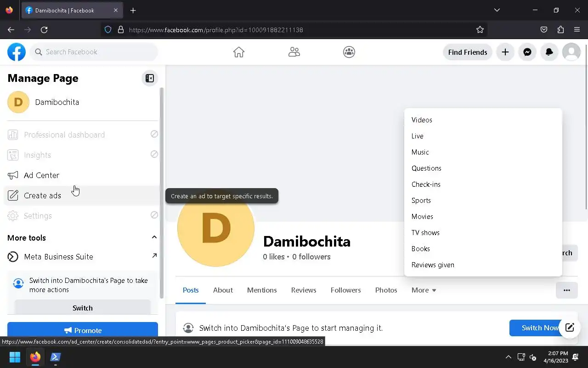The height and width of the screenshot is (368, 588).
Task: Toggle the More tab dropdown
Action: (424, 290)
